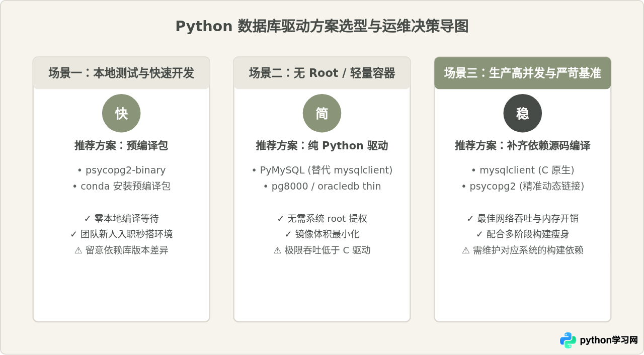Click the line 无需系统 root 提权
This screenshot has height=355, width=644.
click(322, 219)
